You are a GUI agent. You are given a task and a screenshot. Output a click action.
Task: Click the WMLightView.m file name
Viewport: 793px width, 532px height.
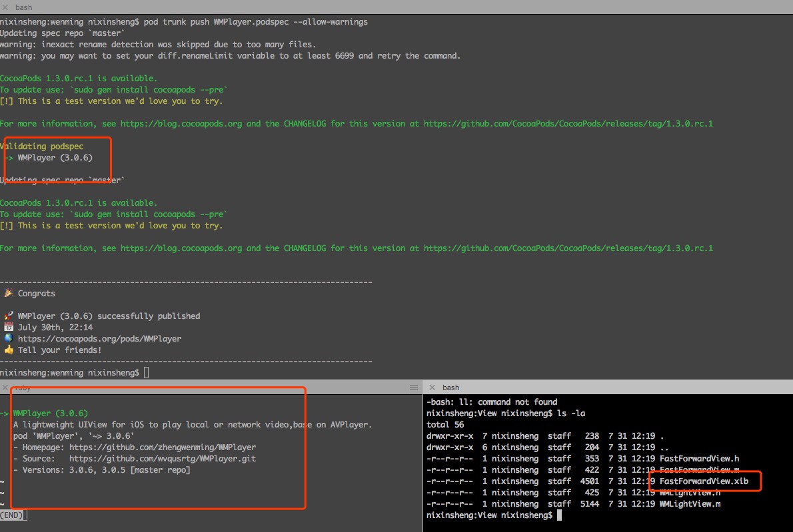(690, 504)
